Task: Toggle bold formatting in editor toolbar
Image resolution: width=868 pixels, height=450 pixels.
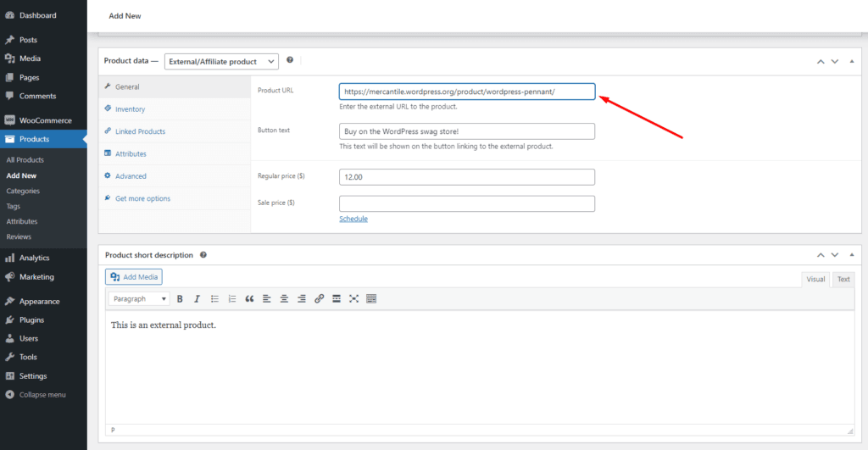Action: 180,299
